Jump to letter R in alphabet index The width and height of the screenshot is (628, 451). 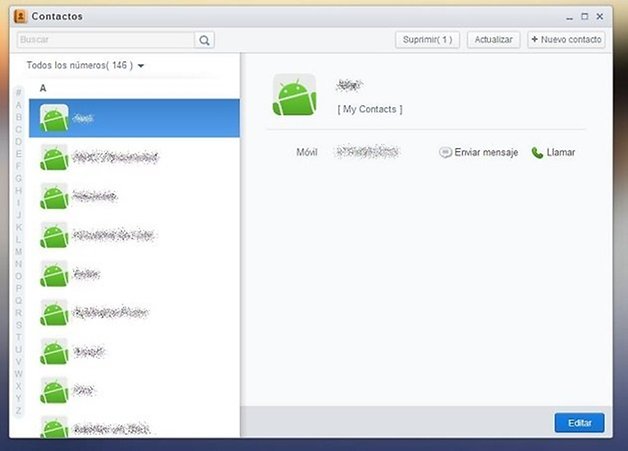coord(18,313)
